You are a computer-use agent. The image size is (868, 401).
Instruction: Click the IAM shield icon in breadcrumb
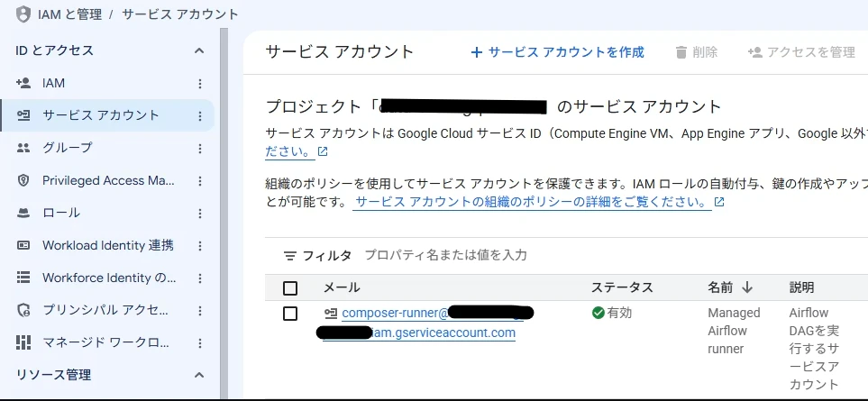(23, 14)
